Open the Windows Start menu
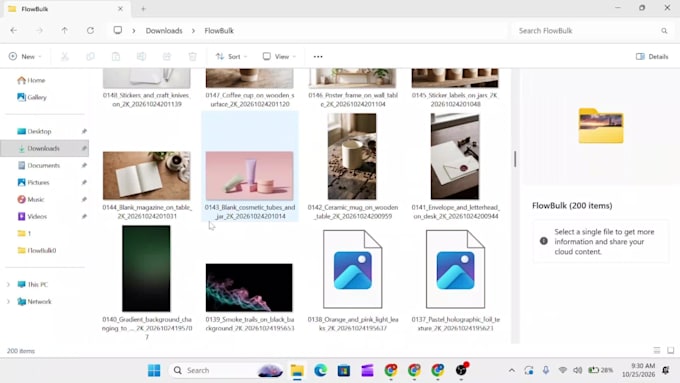The width and height of the screenshot is (680, 383). coord(154,370)
